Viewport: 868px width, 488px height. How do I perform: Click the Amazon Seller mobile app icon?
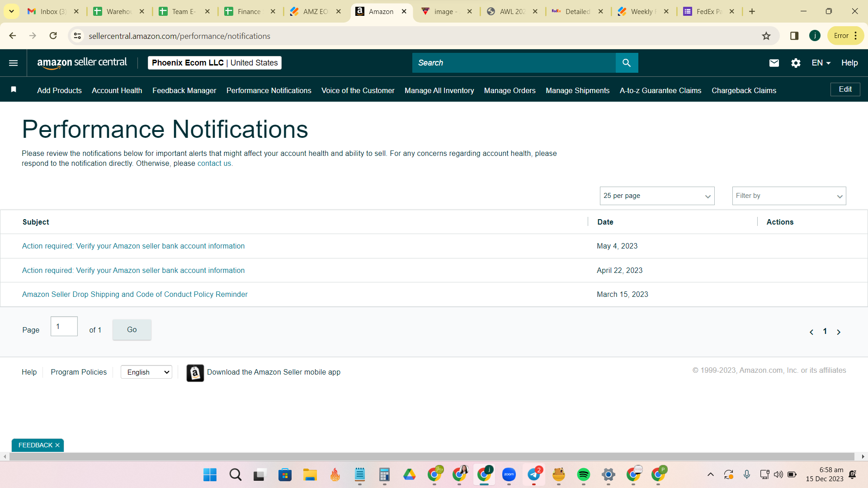pyautogui.click(x=195, y=373)
